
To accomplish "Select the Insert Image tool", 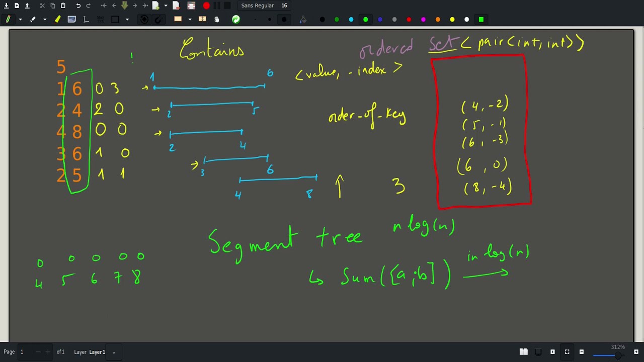I will [x=71, y=20].
